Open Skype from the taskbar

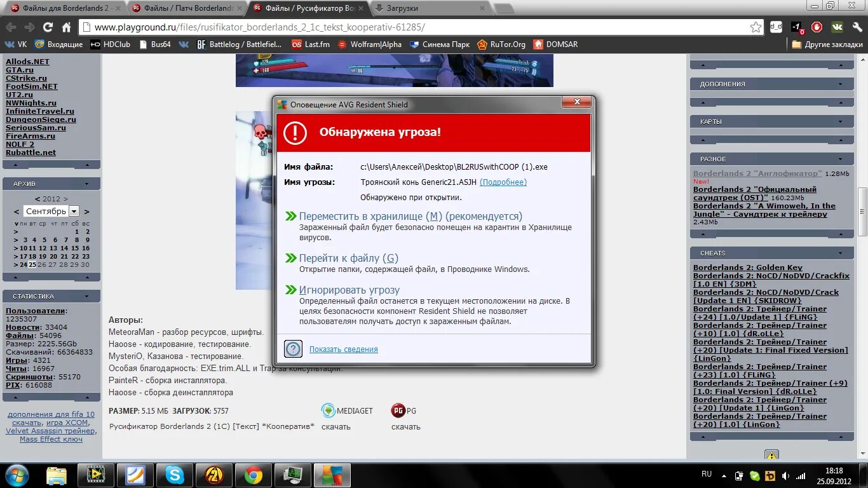tap(175, 475)
